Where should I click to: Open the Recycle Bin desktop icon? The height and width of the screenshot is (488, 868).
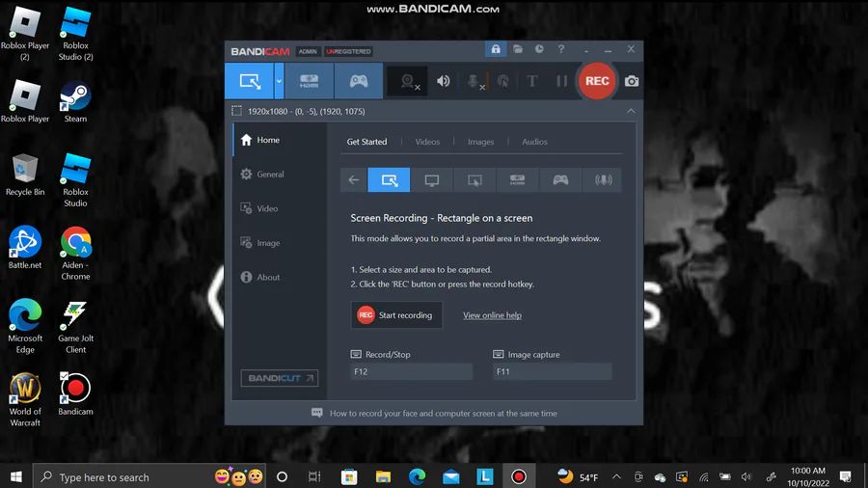point(25,176)
